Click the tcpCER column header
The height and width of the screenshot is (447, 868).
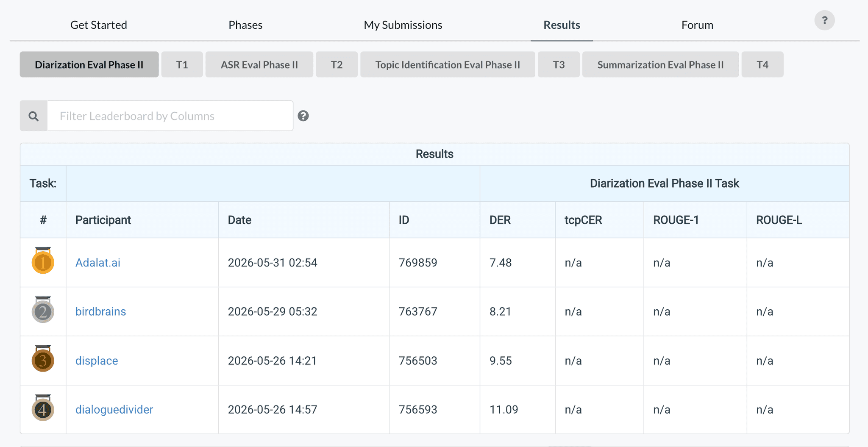pyautogui.click(x=583, y=220)
